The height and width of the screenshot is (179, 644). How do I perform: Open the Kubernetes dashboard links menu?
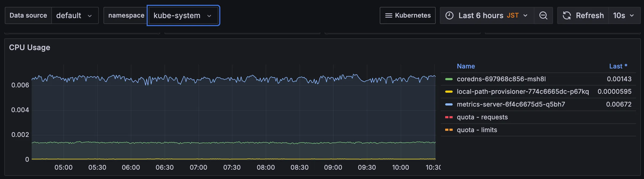[x=407, y=15]
